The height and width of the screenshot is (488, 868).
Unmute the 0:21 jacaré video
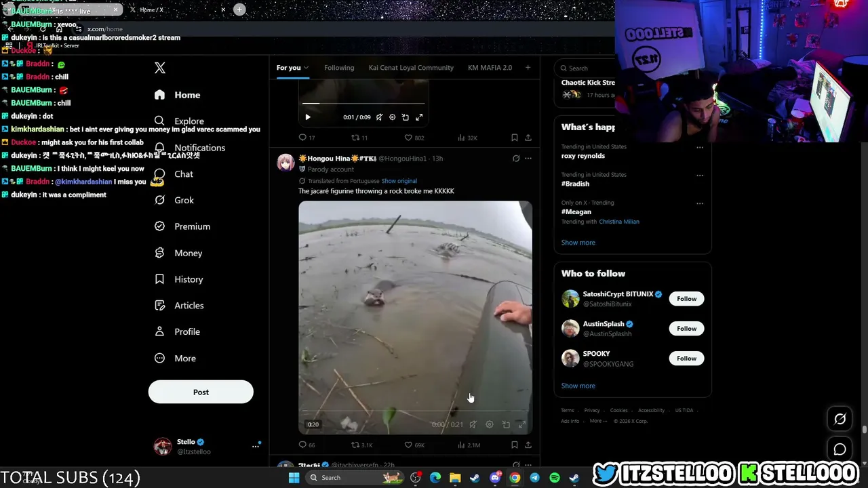(x=473, y=424)
